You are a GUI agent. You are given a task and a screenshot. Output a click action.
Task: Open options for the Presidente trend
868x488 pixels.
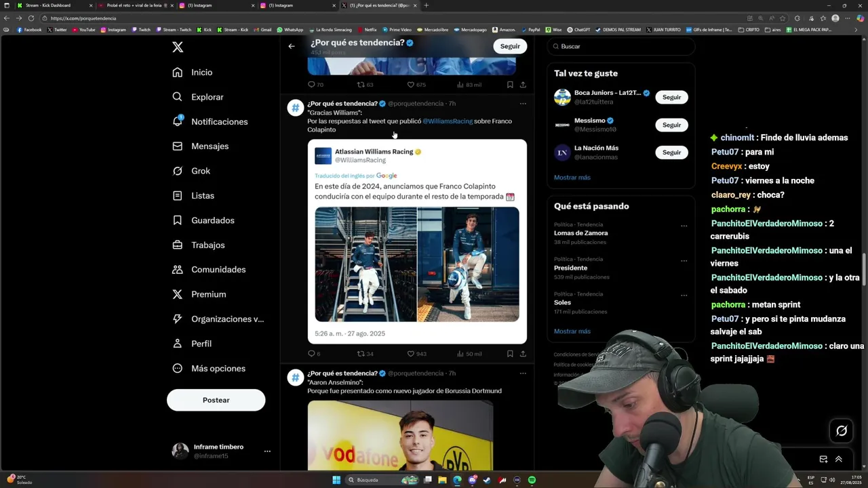684,261
